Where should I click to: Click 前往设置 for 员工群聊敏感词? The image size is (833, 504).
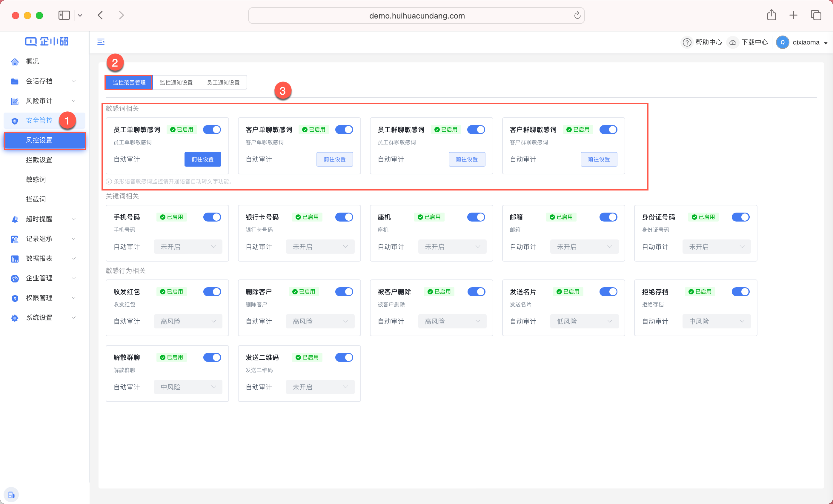467,159
